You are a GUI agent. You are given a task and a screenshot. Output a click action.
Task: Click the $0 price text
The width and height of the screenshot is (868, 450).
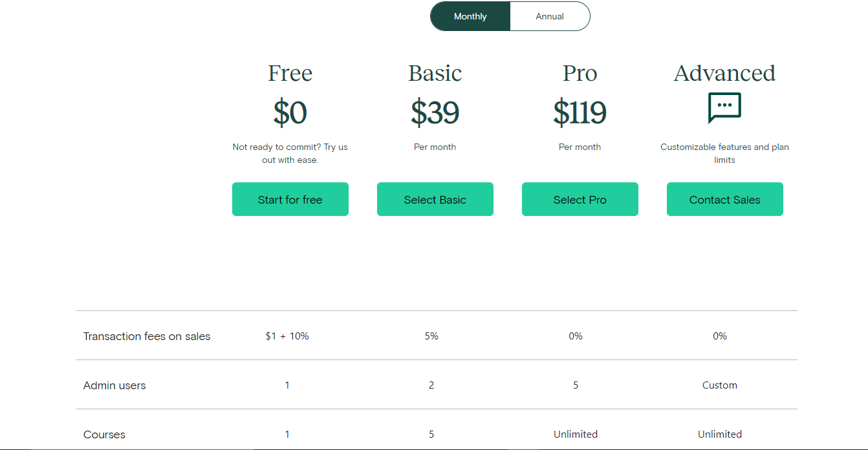click(x=290, y=113)
